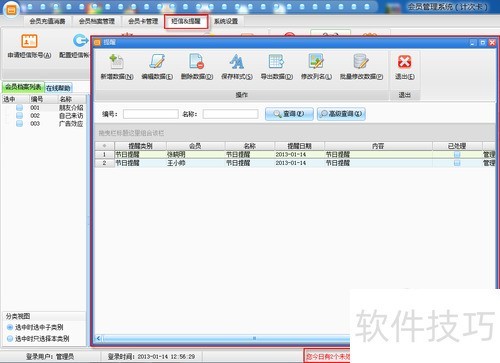Click the 导出数据(D) export data icon
Viewport: 500px width, 363px height.
coord(276,62)
